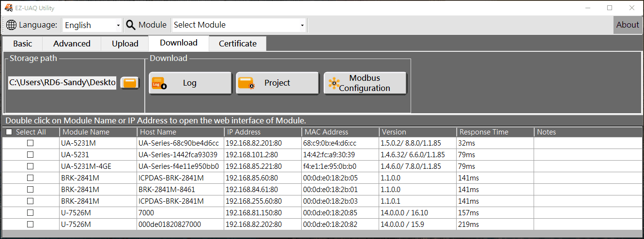This screenshot has height=239, width=644.
Task: Sort by Response Time column header
Action: (484, 132)
